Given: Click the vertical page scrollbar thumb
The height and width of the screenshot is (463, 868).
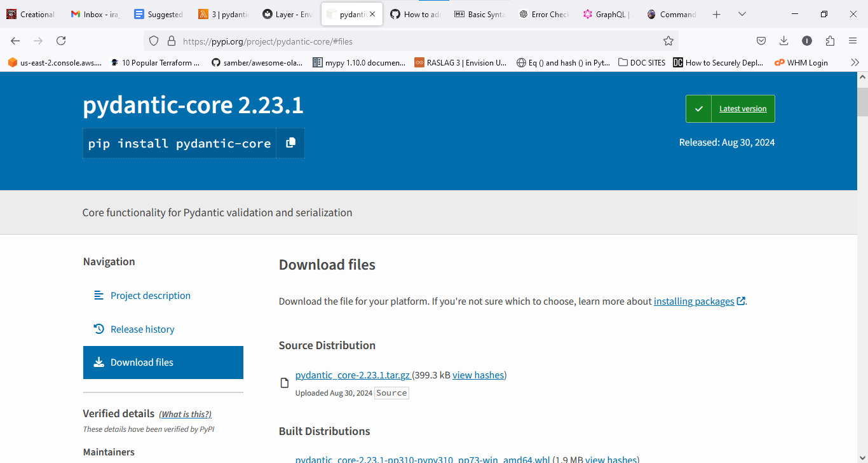Looking at the screenshot, I should click(862, 102).
